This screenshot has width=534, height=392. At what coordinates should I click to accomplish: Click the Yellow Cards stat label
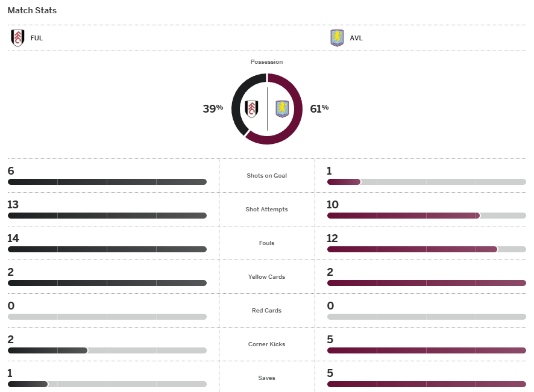tap(266, 277)
